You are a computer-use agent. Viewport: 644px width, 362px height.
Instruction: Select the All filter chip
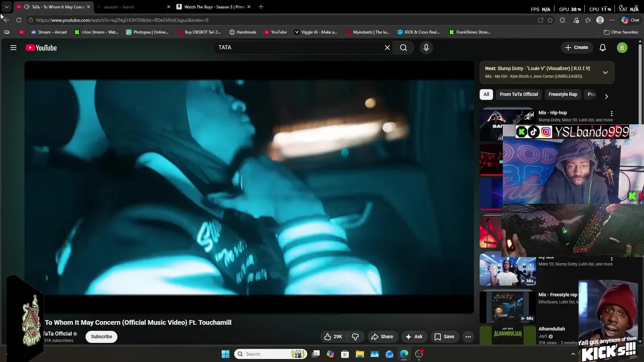pyautogui.click(x=486, y=95)
